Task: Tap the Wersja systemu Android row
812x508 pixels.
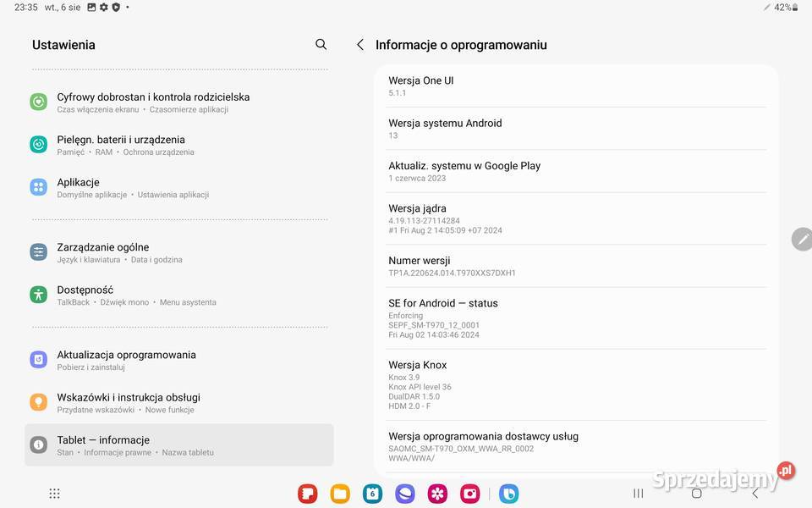Action: (x=576, y=129)
